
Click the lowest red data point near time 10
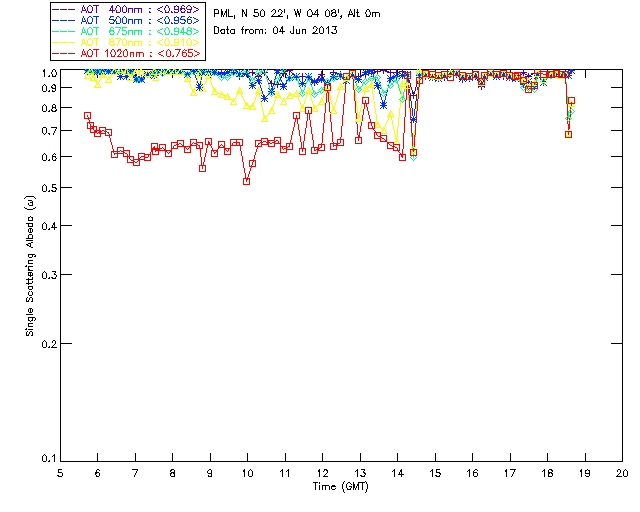pyautogui.click(x=246, y=182)
